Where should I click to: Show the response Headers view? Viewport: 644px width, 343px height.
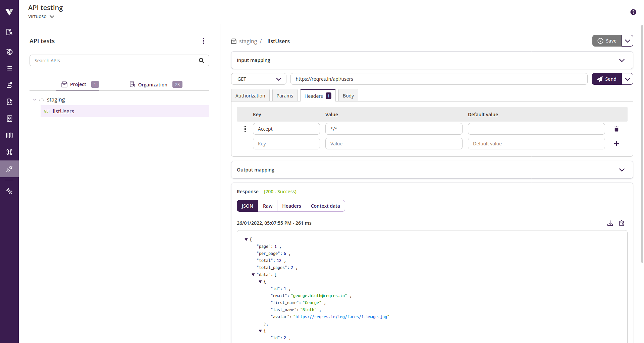click(291, 206)
